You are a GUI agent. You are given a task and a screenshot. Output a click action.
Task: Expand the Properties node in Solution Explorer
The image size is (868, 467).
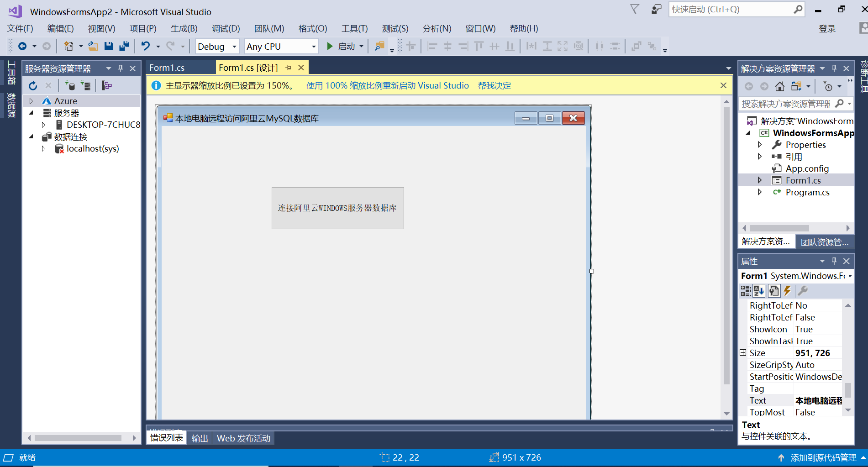pyautogui.click(x=760, y=145)
